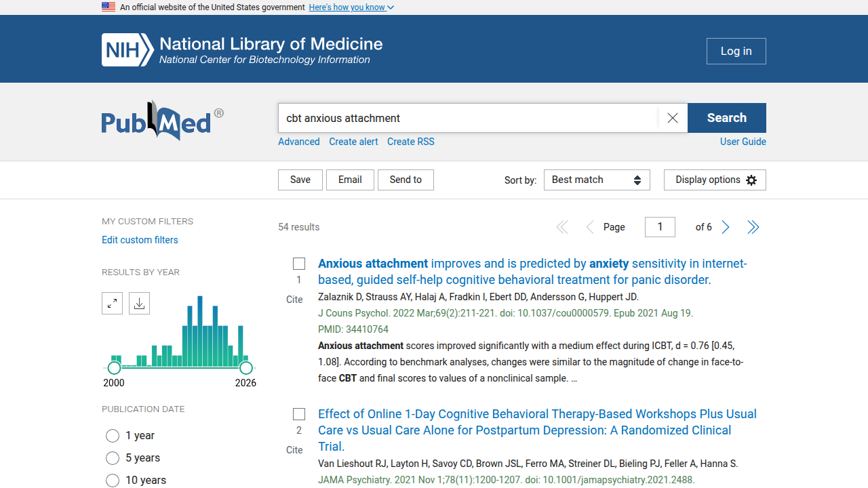
Task: Download the results by year CSV
Action: (x=139, y=304)
